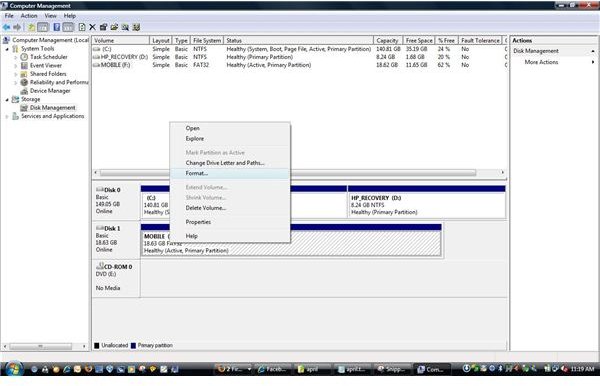Viewport: 600px width, 386px height.
Task: Launch Internet Explorer from the Quick Launch bar
Action: (67, 369)
